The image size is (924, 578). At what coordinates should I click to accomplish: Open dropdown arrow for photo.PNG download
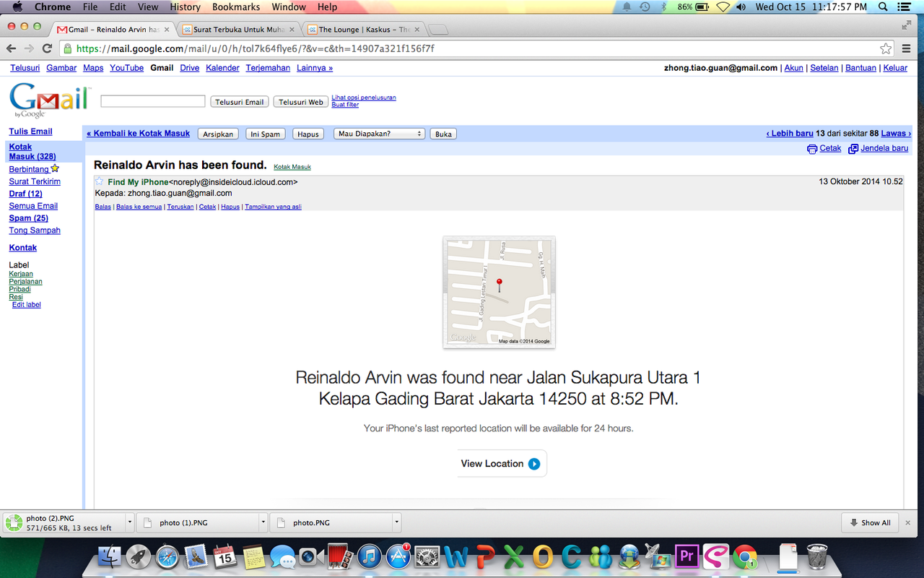396,522
